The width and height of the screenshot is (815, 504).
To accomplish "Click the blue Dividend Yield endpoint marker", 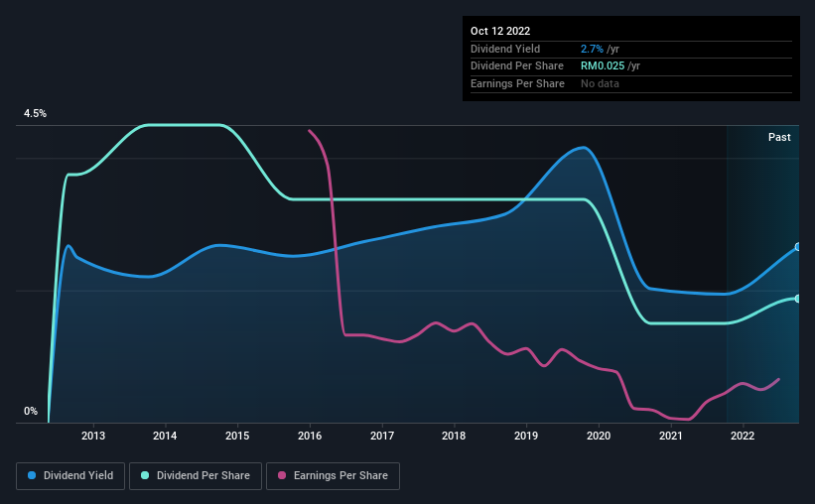I will pyautogui.click(x=798, y=247).
